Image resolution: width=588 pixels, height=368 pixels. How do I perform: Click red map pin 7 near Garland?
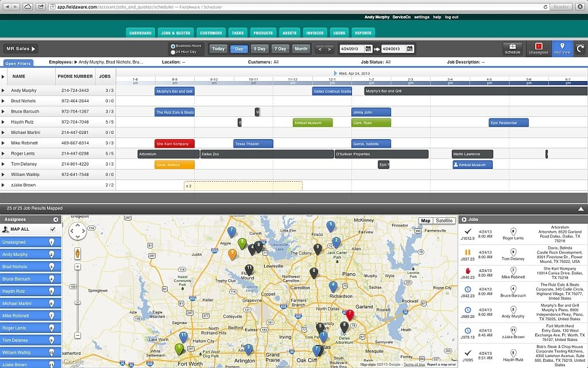[350, 315]
